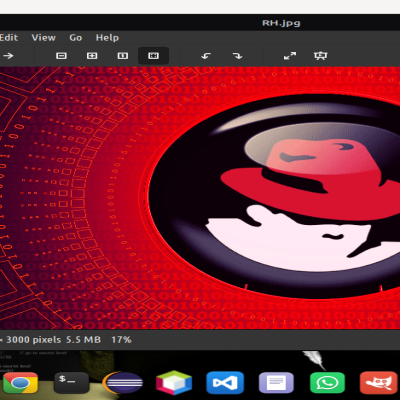Open GIMP from the dock

point(379,383)
